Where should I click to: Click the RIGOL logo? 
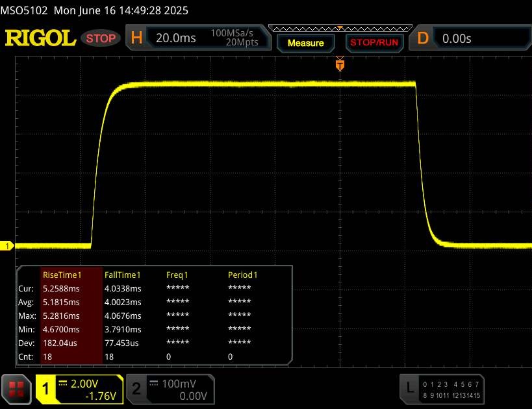click(x=40, y=38)
